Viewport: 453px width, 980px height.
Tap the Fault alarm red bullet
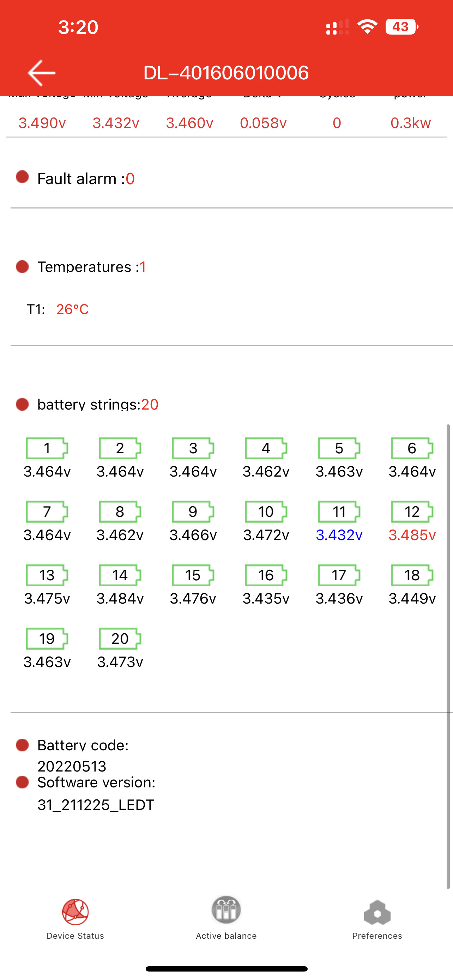coord(23,177)
